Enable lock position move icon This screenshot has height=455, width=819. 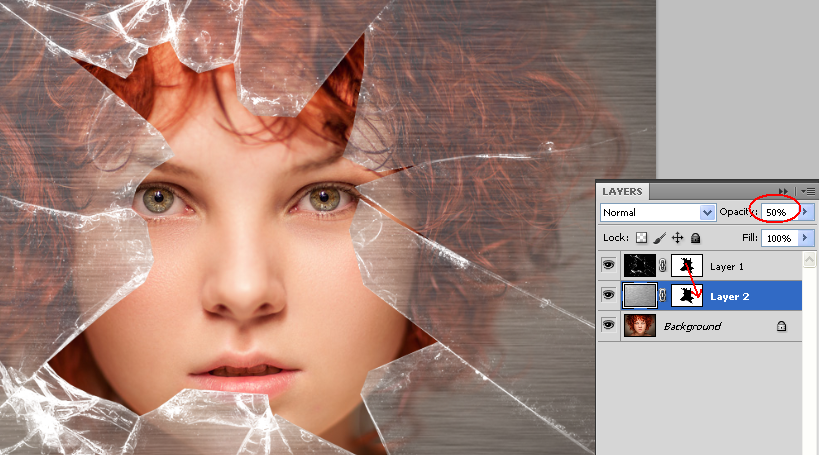tap(677, 238)
